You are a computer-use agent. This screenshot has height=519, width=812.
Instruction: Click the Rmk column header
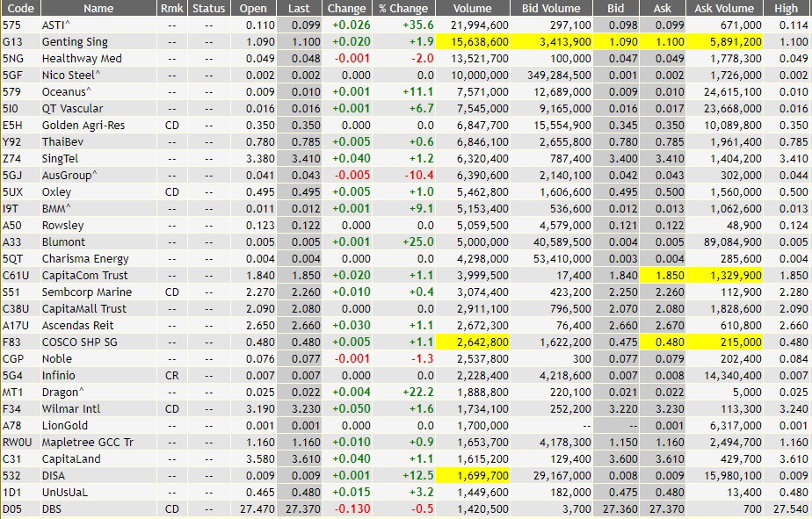(x=172, y=8)
